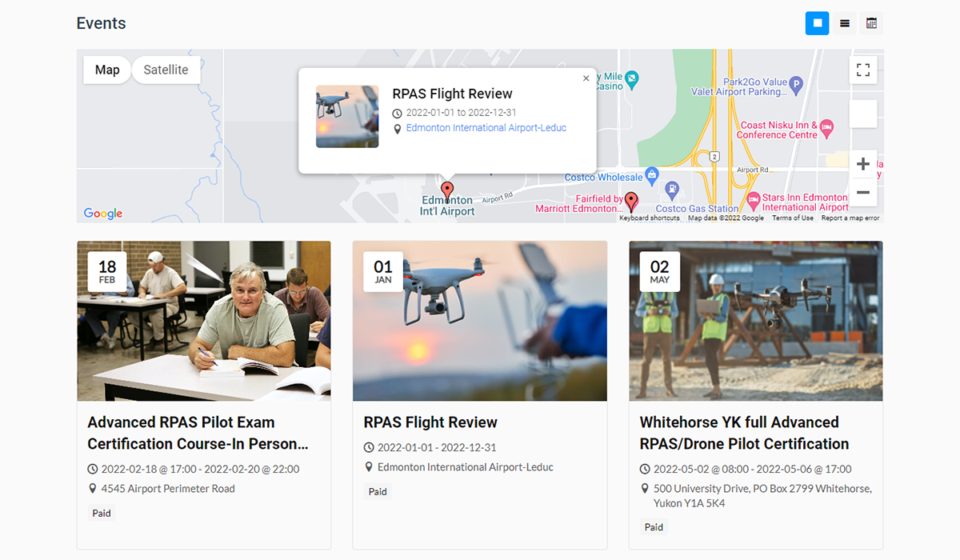Click Report a map error link
960x560 pixels.
(850, 218)
